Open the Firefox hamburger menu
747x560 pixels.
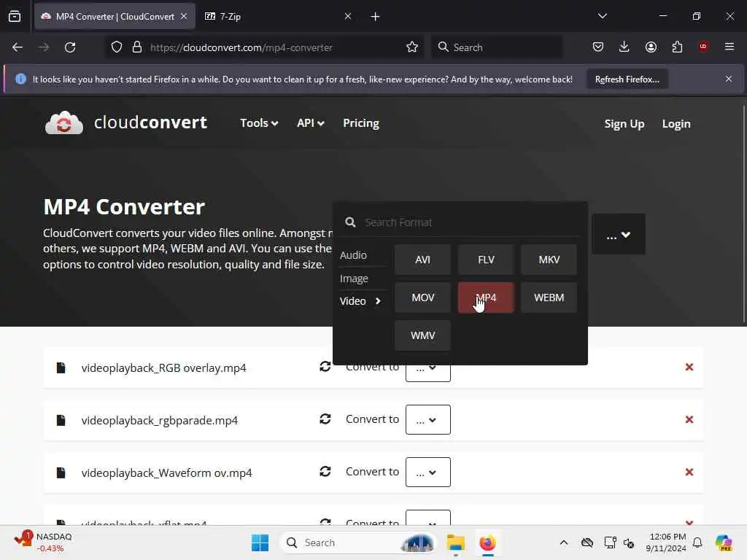[x=729, y=47]
